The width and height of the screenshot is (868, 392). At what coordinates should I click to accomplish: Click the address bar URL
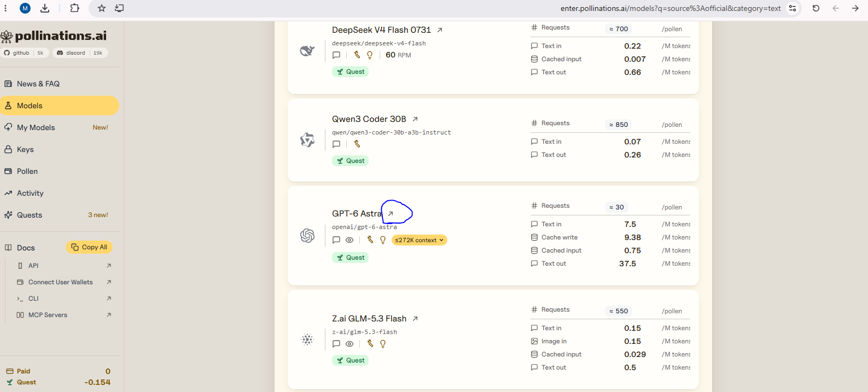click(x=671, y=8)
